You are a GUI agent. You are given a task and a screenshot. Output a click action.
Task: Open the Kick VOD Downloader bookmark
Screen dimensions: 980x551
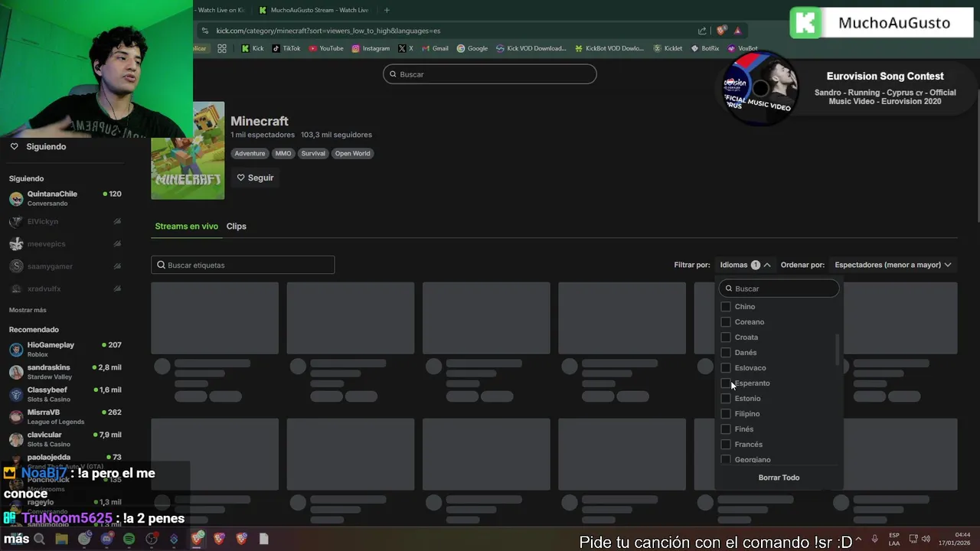(531, 48)
